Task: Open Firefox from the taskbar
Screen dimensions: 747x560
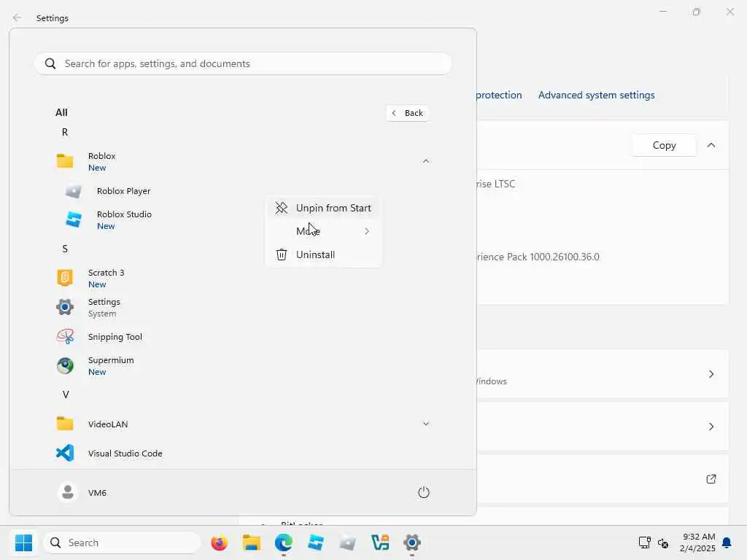Action: tap(219, 542)
